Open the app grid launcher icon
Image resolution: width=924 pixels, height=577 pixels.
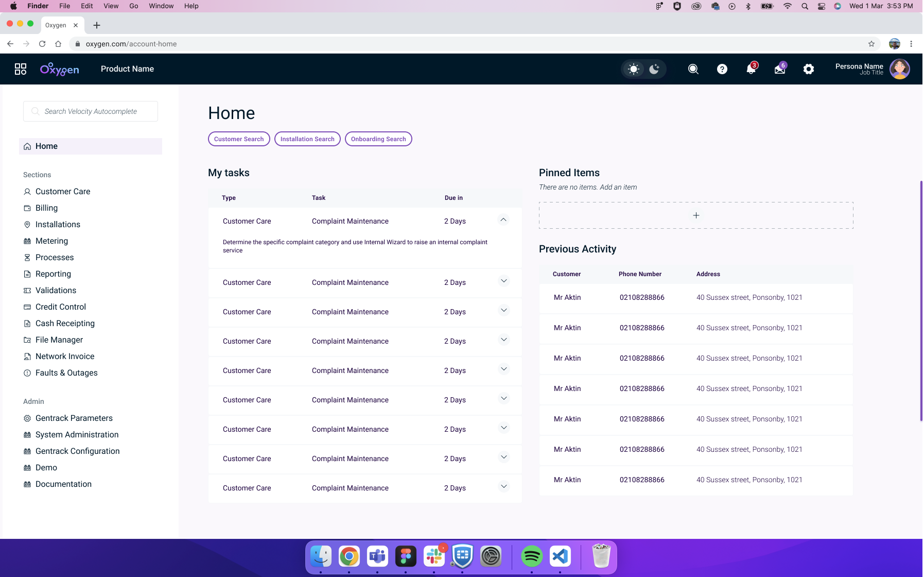[21, 69]
